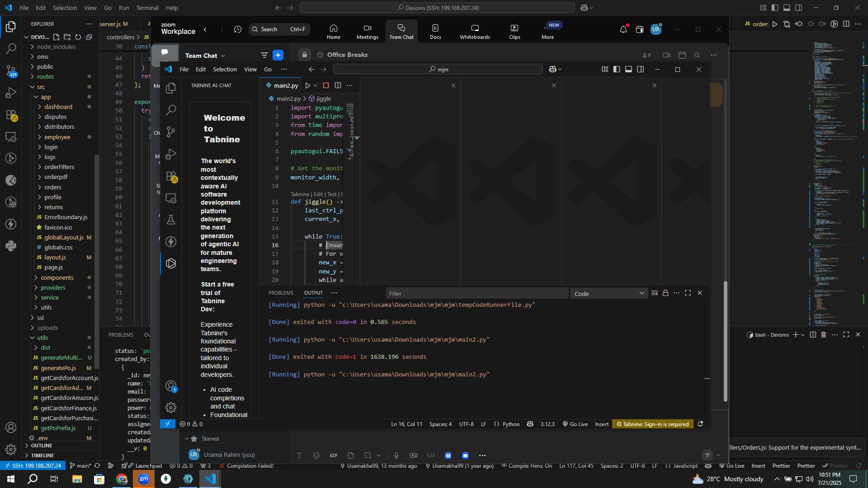Open File Explorer from taskbar

pos(77,479)
